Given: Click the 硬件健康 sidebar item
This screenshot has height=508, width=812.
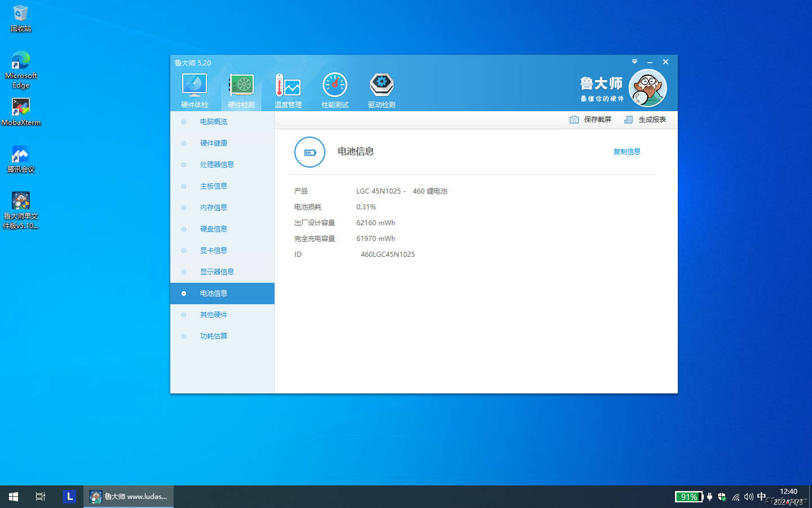Looking at the screenshot, I should [x=214, y=143].
